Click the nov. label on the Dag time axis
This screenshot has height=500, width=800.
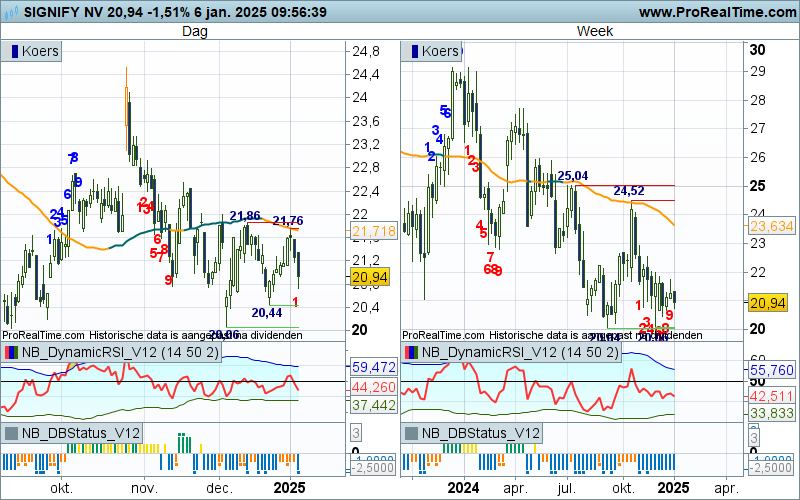[144, 488]
